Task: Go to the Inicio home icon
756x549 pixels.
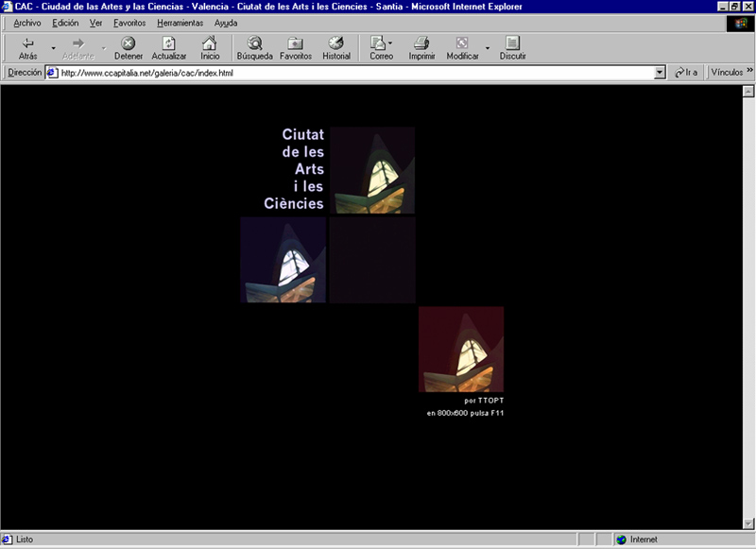Action: click(x=210, y=43)
